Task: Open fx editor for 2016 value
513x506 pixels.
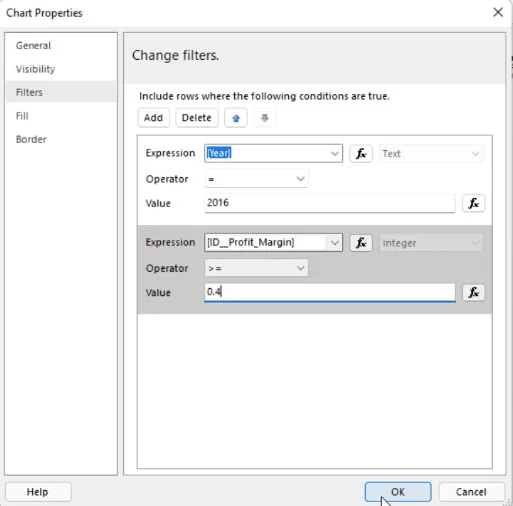Action: (x=473, y=203)
